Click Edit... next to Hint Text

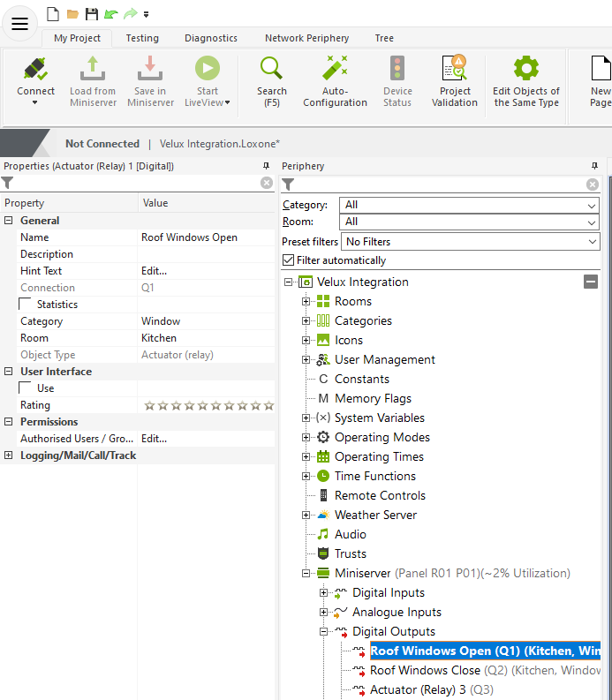[154, 271]
